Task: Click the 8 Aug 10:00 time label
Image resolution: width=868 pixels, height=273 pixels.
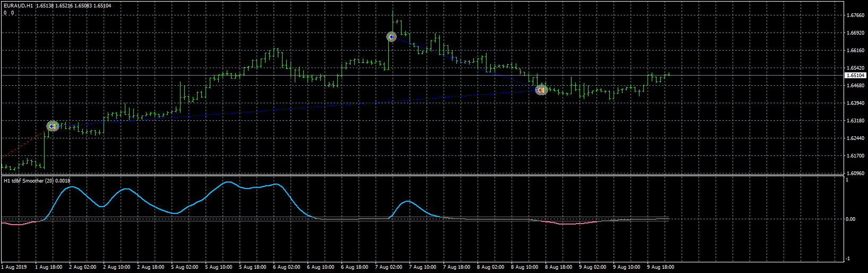Action: click(x=525, y=267)
